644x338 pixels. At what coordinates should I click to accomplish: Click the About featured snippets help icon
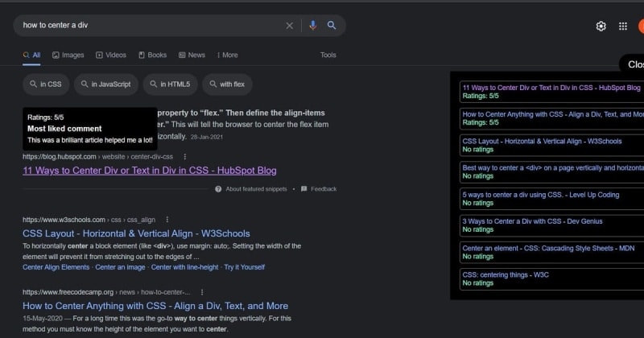[x=218, y=189]
